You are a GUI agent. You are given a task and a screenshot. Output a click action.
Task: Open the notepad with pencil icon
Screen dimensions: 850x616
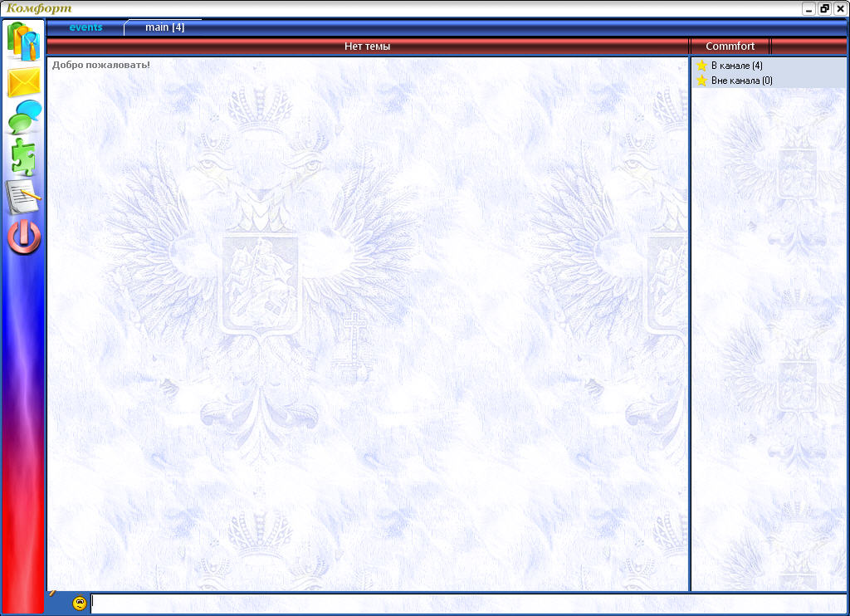[x=22, y=196]
